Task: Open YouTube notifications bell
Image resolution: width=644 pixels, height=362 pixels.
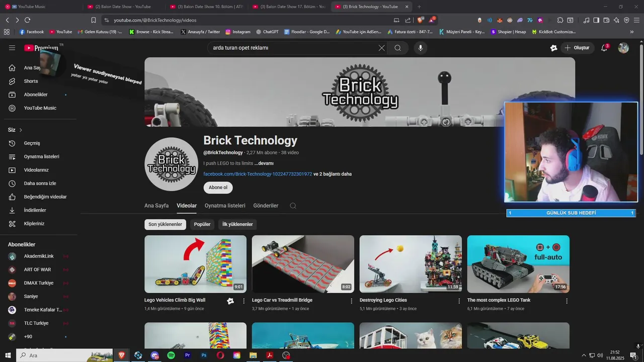Action: click(604, 48)
